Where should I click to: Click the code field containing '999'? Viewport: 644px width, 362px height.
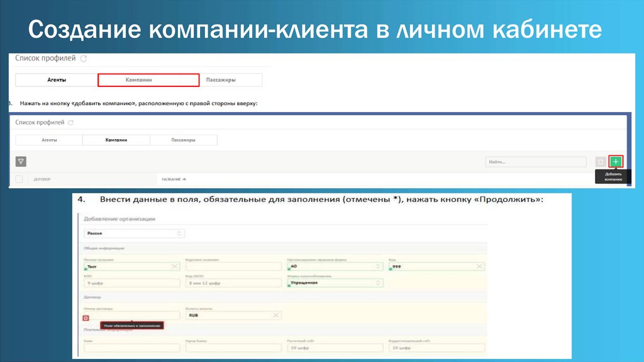(436, 266)
